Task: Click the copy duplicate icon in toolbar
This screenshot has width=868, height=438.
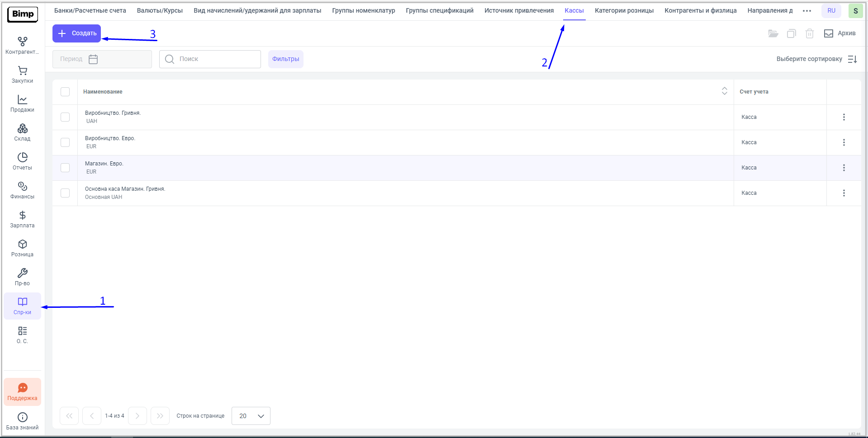Action: [791, 33]
